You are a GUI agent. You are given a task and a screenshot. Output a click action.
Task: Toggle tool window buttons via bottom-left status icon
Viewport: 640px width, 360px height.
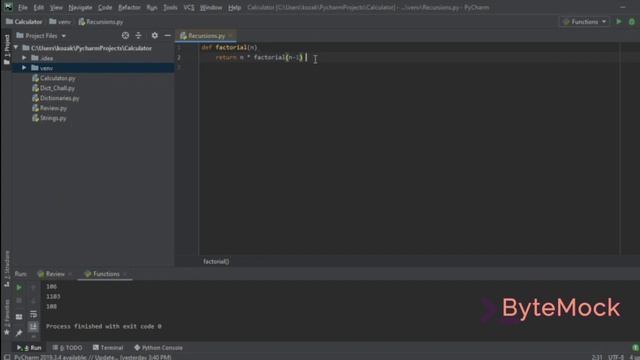(7, 357)
